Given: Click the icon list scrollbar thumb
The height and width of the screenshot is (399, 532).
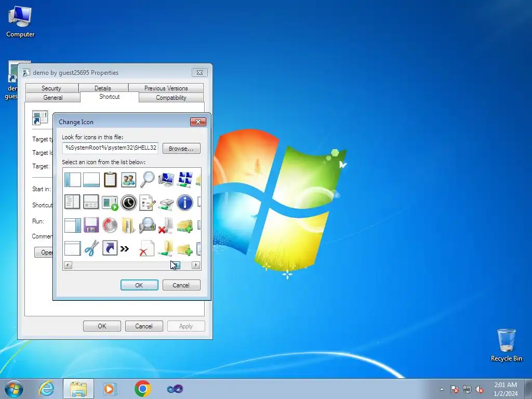Looking at the screenshot, I should tap(176, 265).
